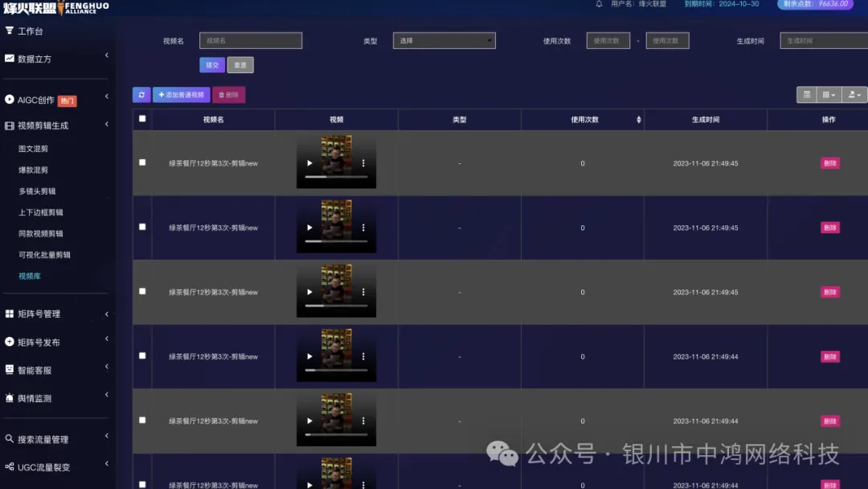The image size is (868, 489).
Task: Click the notification bell icon
Action: tap(599, 4)
